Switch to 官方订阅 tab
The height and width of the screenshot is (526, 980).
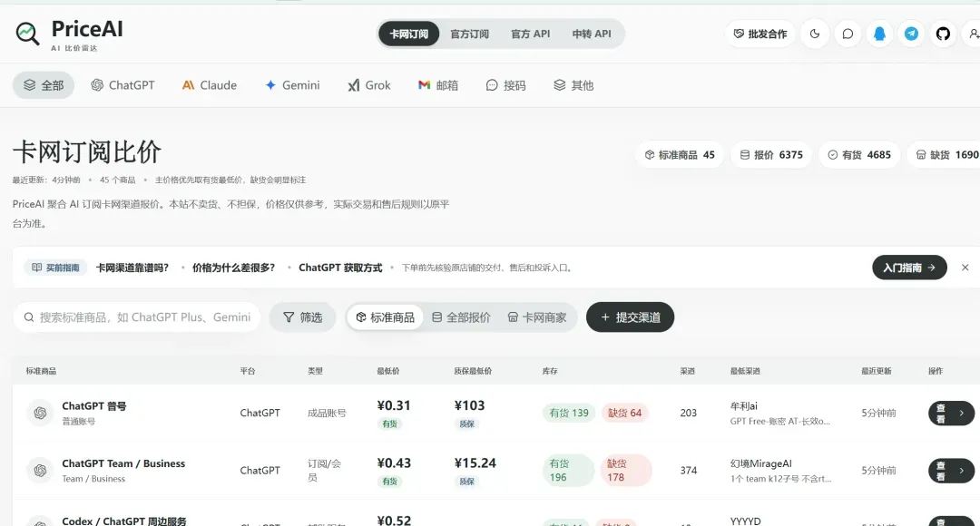click(469, 34)
